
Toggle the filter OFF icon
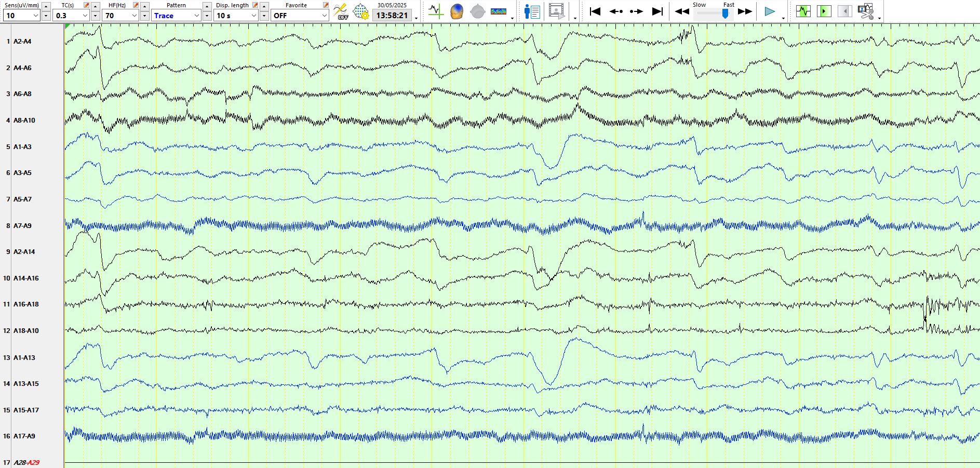click(x=341, y=11)
